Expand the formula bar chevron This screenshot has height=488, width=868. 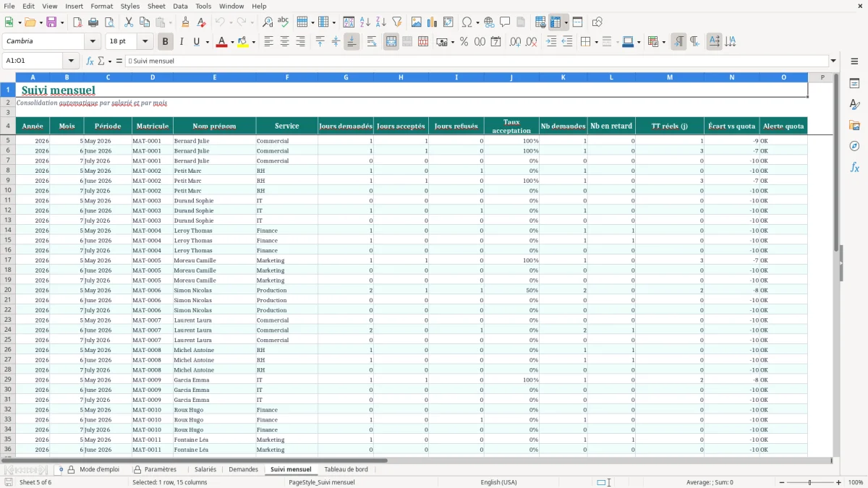point(834,61)
